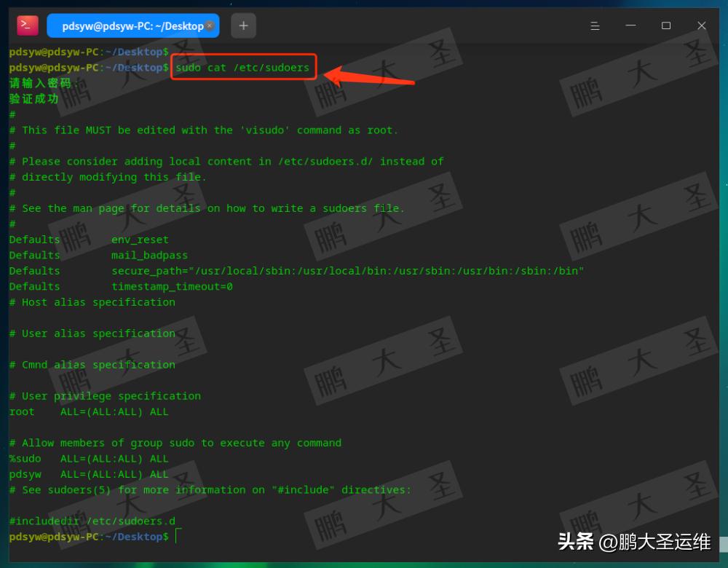Add a new terminal tab
Screen dimensions: 728x568
click(x=243, y=25)
